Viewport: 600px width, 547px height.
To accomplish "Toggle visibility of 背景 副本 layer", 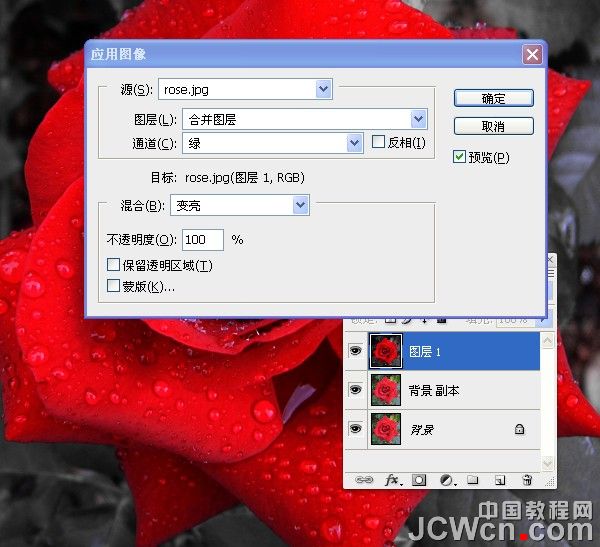I will 354,390.
